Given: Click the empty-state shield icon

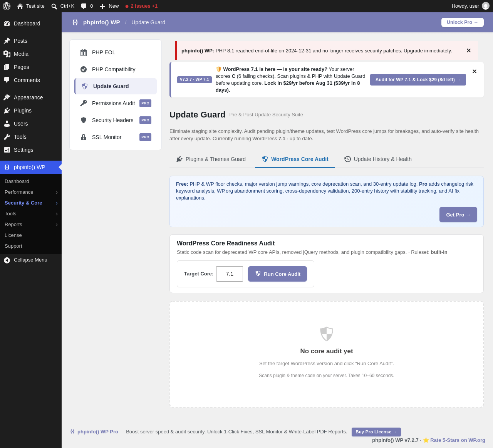Looking at the screenshot, I should [327, 334].
